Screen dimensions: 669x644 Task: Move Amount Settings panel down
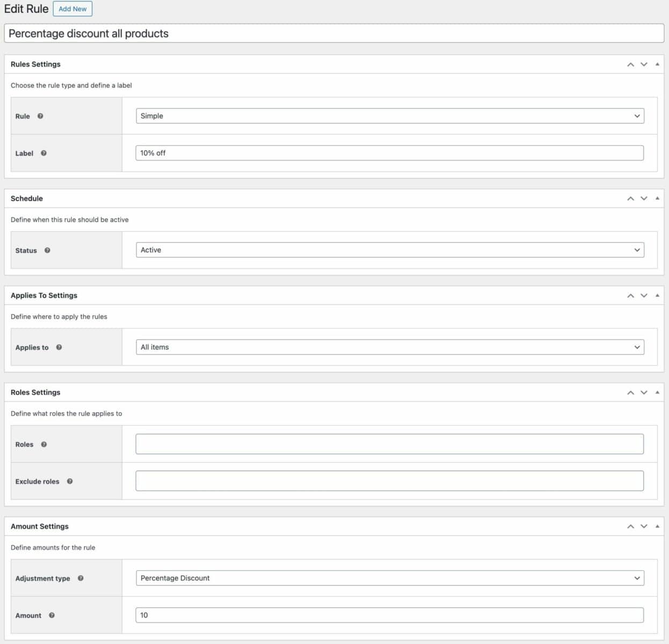click(x=644, y=526)
